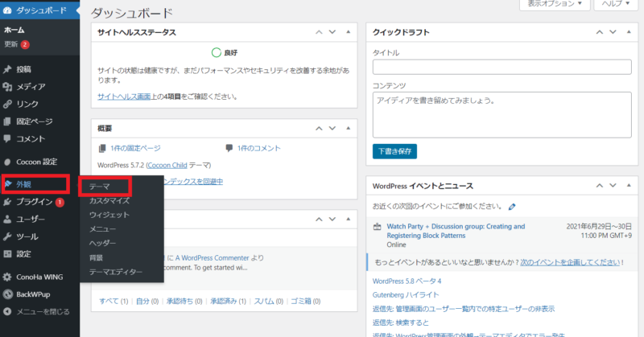Open Watch Party + Discussion group event link
The width and height of the screenshot is (644, 337).
[456, 231]
